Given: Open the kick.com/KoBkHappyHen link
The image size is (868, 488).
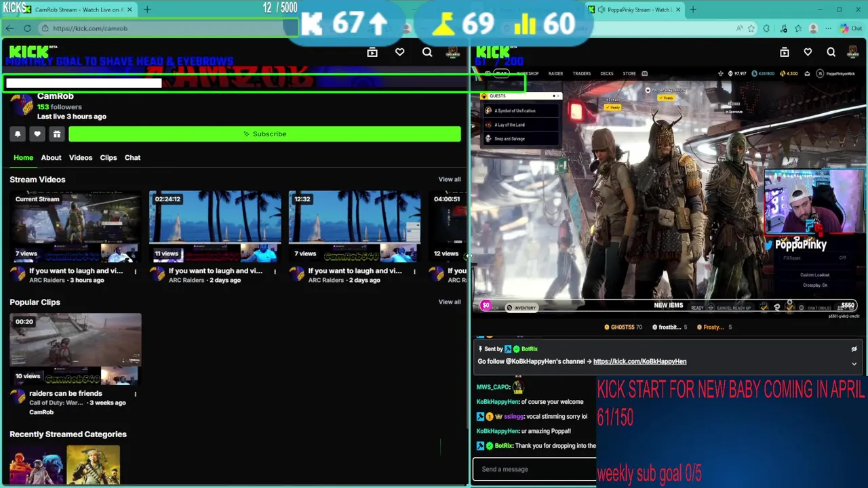Looking at the screenshot, I should coord(639,362).
